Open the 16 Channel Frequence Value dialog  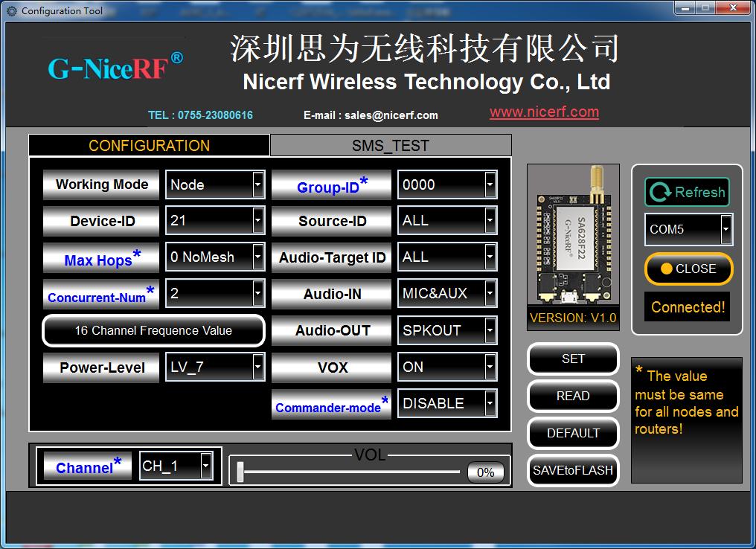coord(153,330)
